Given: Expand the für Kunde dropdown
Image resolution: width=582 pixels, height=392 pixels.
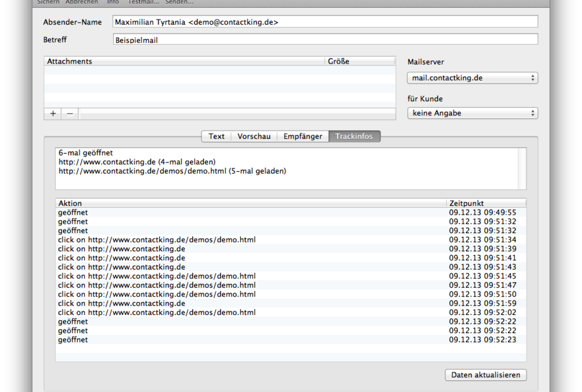Looking at the screenshot, I should tap(472, 113).
